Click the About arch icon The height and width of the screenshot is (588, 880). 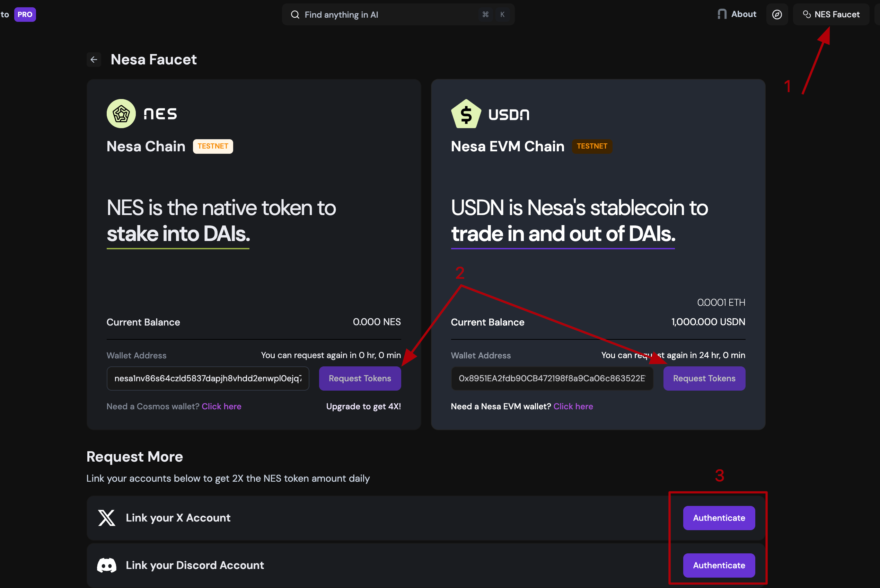pos(722,14)
